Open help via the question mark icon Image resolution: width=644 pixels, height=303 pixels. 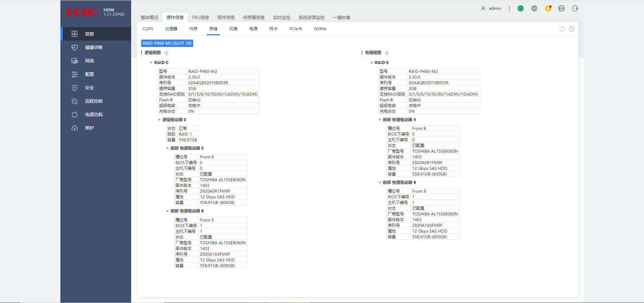click(x=572, y=29)
